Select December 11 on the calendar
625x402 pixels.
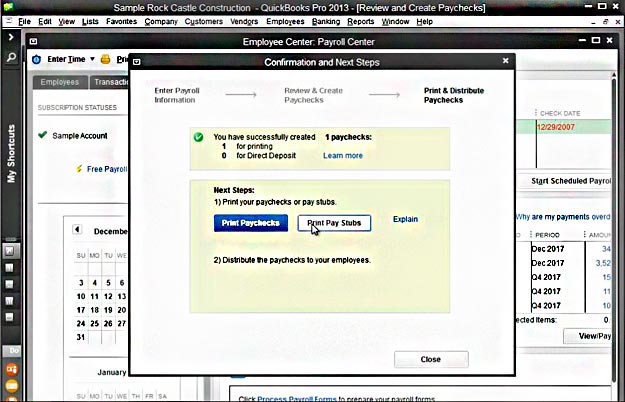[x=94, y=296]
